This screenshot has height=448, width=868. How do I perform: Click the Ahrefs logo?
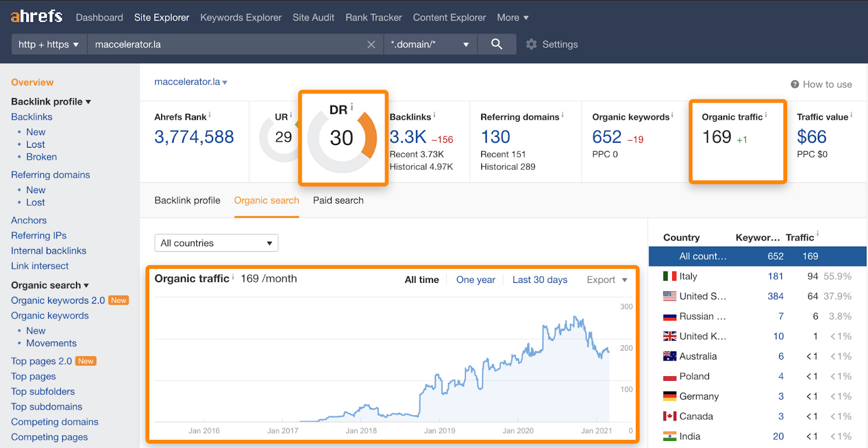click(x=36, y=17)
